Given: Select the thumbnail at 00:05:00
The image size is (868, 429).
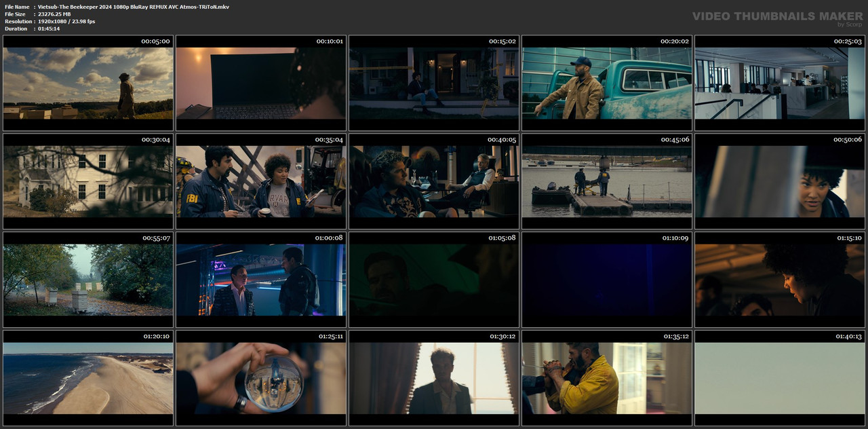Looking at the screenshot, I should (x=88, y=83).
